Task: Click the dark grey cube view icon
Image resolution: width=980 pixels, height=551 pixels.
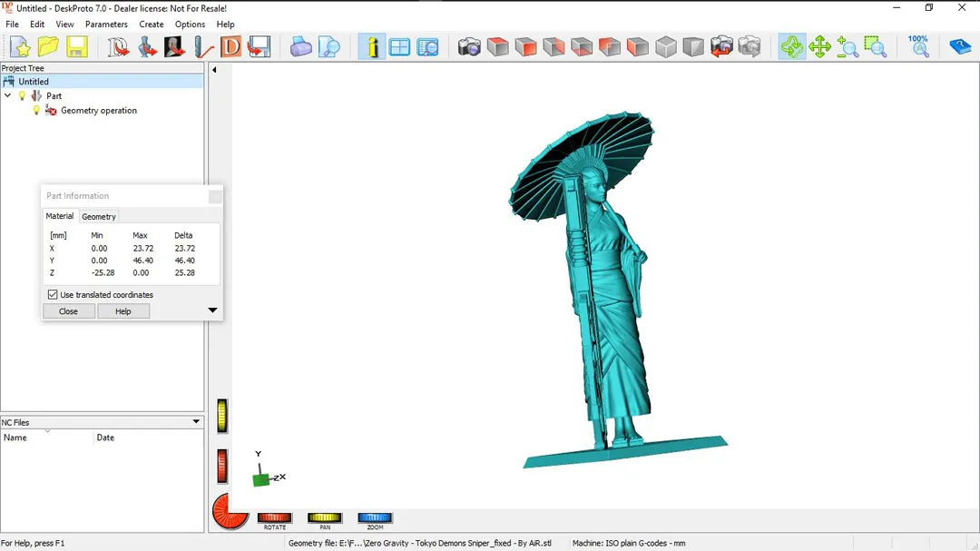Action: point(694,47)
